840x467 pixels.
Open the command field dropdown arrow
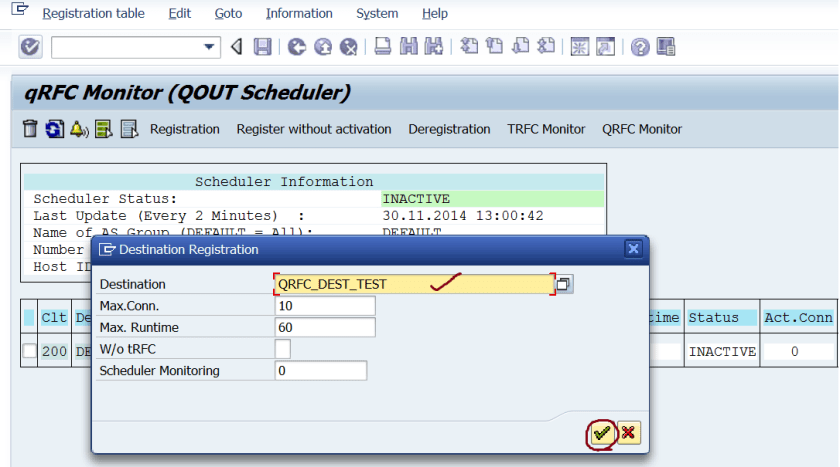click(x=209, y=47)
